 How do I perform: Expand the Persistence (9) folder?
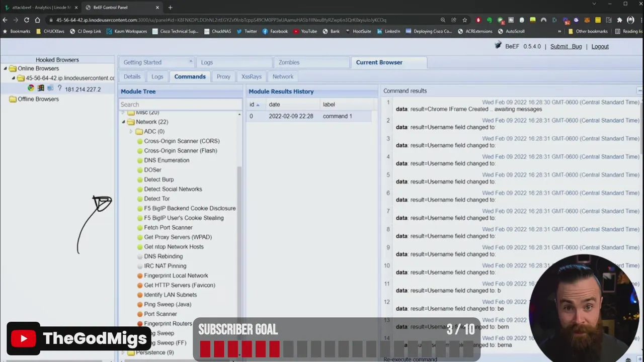tap(123, 352)
